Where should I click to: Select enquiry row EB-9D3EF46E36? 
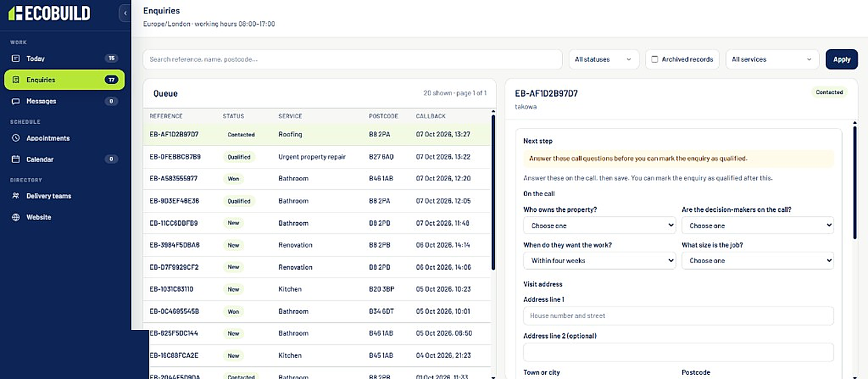coord(317,201)
